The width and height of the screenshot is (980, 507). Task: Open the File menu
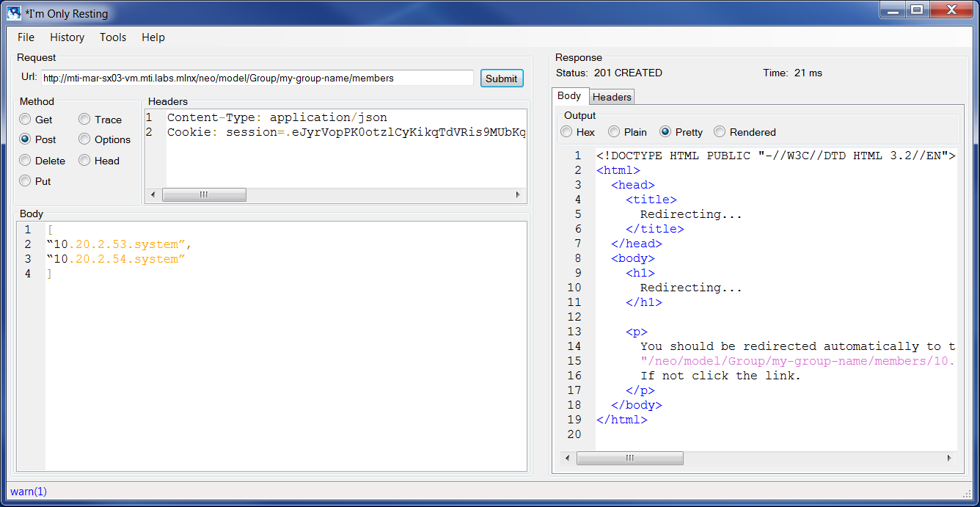(26, 37)
